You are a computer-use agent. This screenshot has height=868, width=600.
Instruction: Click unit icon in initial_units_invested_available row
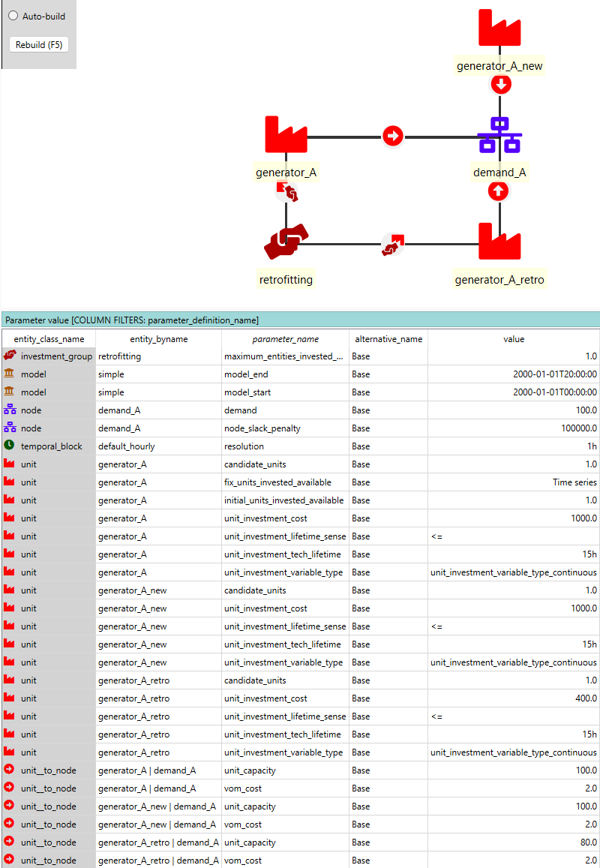coord(10,500)
